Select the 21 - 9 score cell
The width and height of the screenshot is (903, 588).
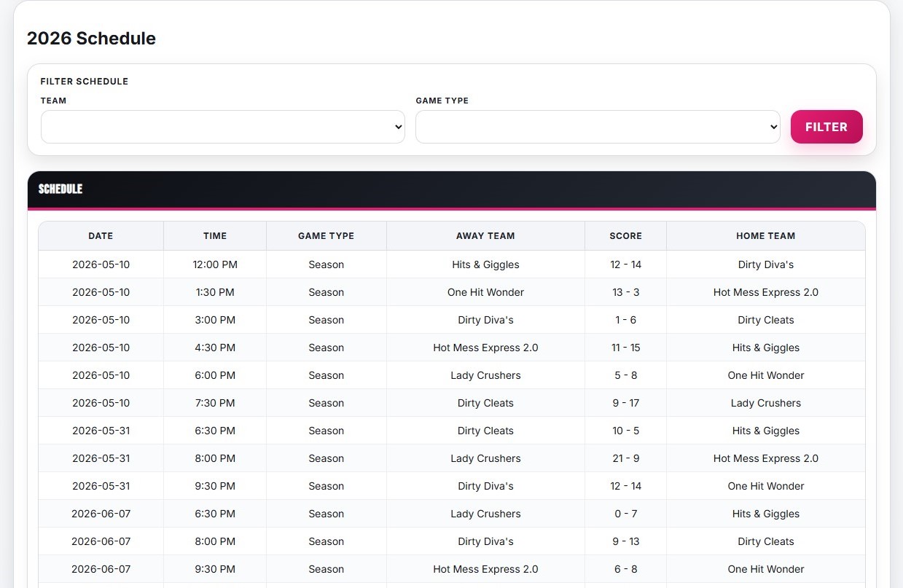pos(625,458)
